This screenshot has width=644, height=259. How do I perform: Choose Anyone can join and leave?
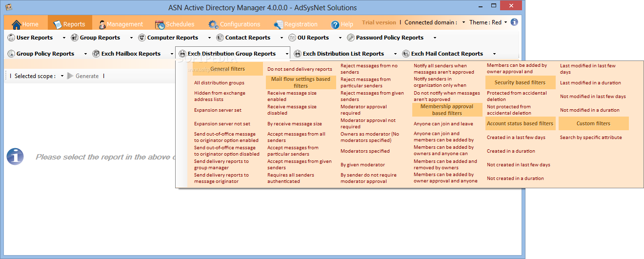point(443,124)
